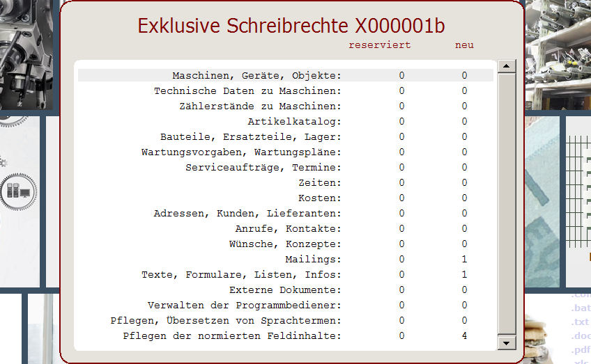
Task: Select the 'Zeiten:' row
Action: [285, 182]
